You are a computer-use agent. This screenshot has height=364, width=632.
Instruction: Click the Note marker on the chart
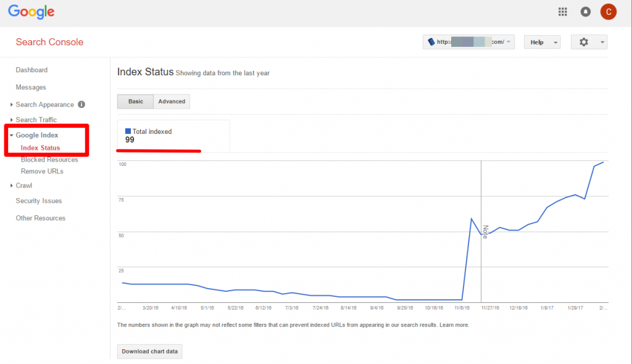pos(485,230)
